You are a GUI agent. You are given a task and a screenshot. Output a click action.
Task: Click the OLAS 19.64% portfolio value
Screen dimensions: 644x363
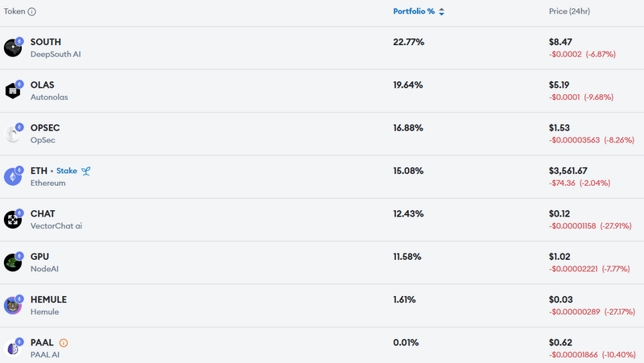408,85
